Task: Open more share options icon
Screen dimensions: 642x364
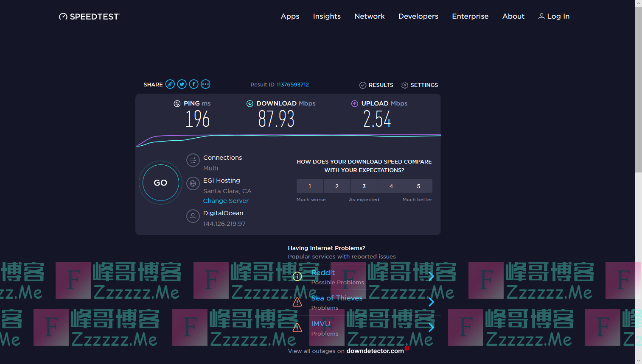Action: tap(205, 84)
